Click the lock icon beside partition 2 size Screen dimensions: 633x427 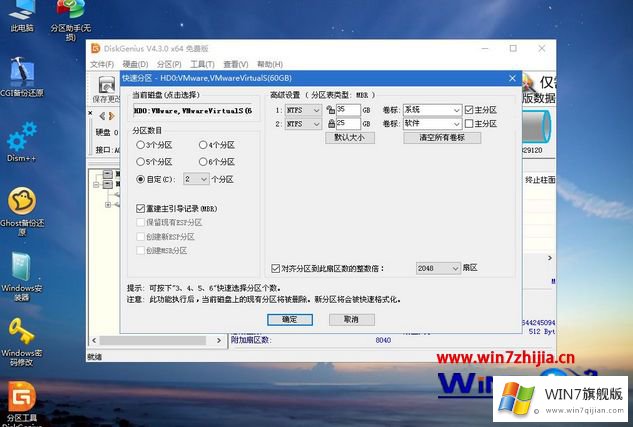331,123
